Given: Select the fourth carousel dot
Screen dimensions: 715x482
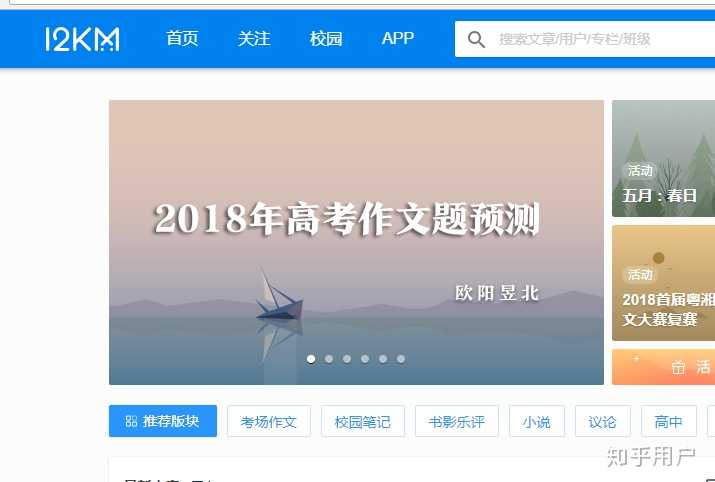Looking at the screenshot, I should click(x=365, y=359).
